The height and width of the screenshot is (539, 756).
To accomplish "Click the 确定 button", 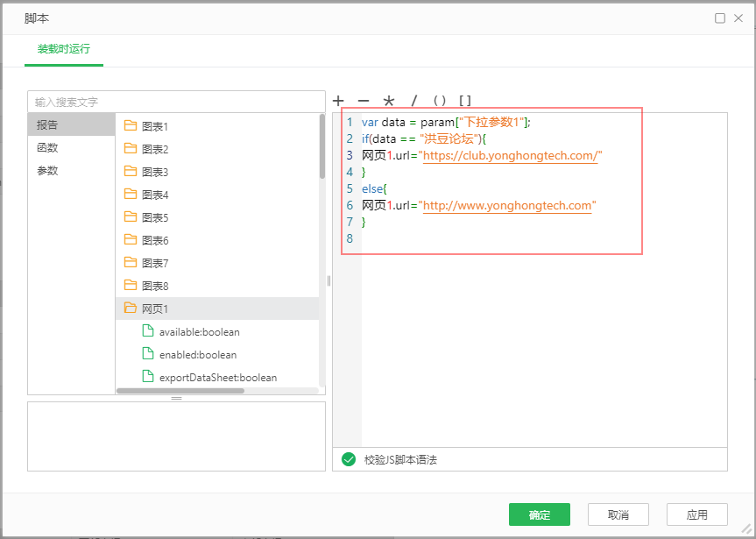I will pos(540,514).
